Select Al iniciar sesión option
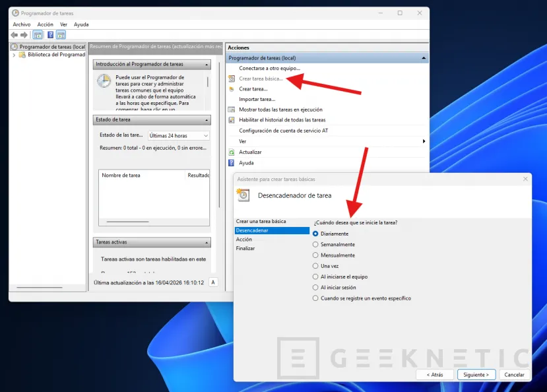The width and height of the screenshot is (547, 392). [x=315, y=288]
